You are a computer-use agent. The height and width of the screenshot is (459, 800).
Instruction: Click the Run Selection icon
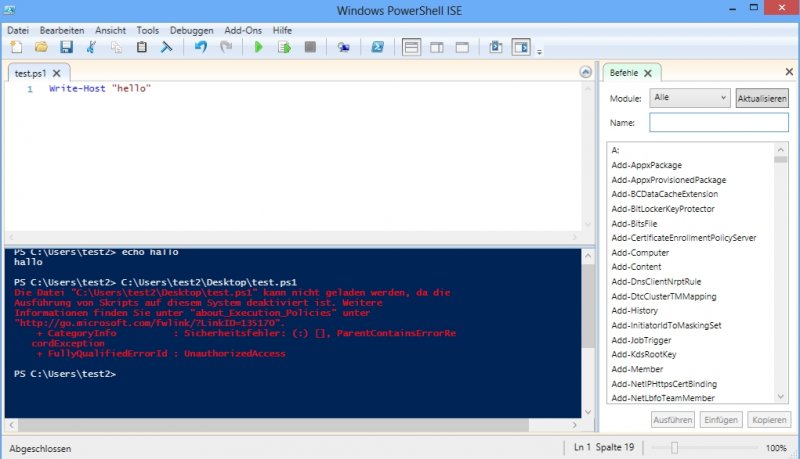pyautogui.click(x=284, y=47)
